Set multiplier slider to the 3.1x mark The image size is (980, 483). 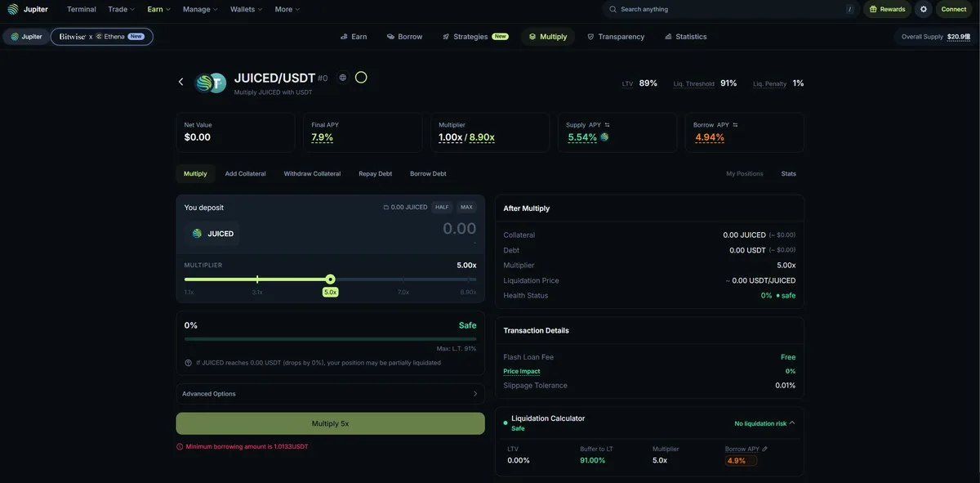[x=257, y=280]
